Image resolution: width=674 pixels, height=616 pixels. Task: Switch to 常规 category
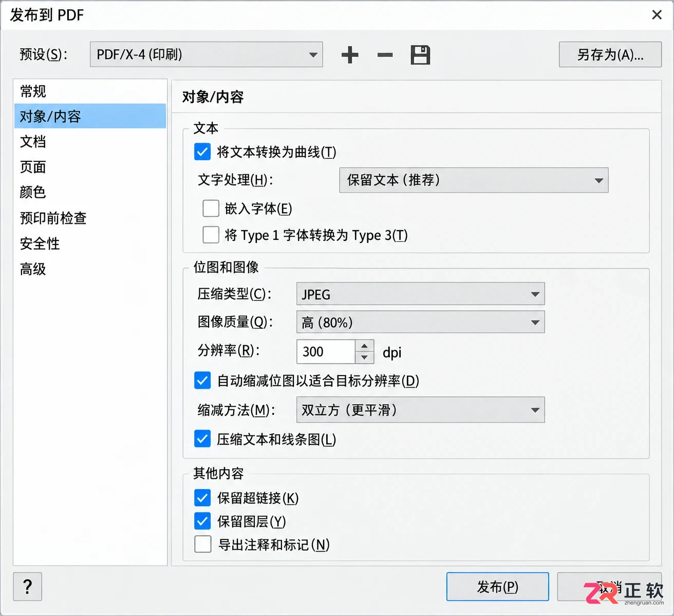coord(90,91)
